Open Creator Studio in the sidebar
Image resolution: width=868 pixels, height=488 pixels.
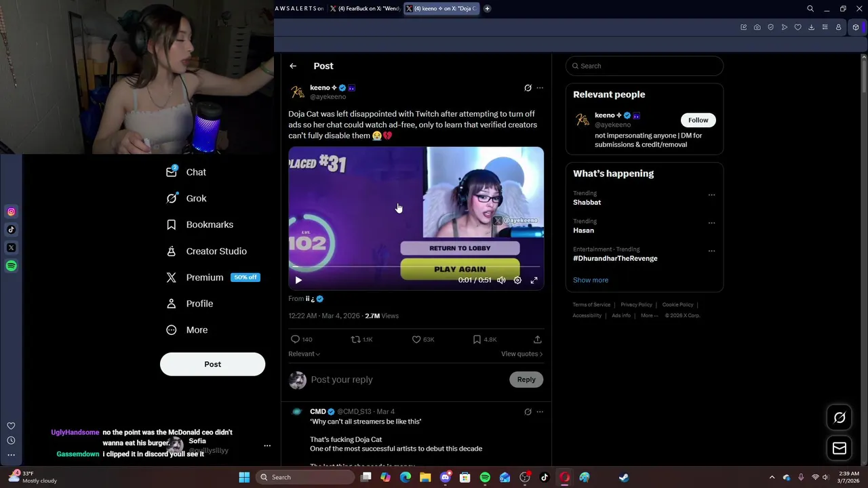pyautogui.click(x=207, y=251)
